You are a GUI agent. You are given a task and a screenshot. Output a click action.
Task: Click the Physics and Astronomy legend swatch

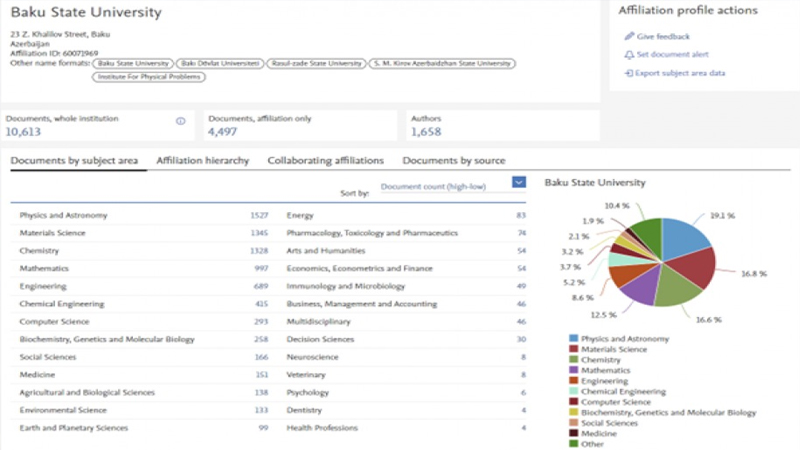pyautogui.click(x=573, y=339)
